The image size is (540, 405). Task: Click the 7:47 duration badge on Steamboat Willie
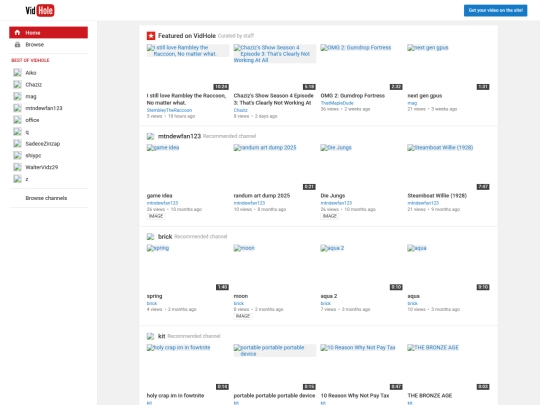pos(483,187)
